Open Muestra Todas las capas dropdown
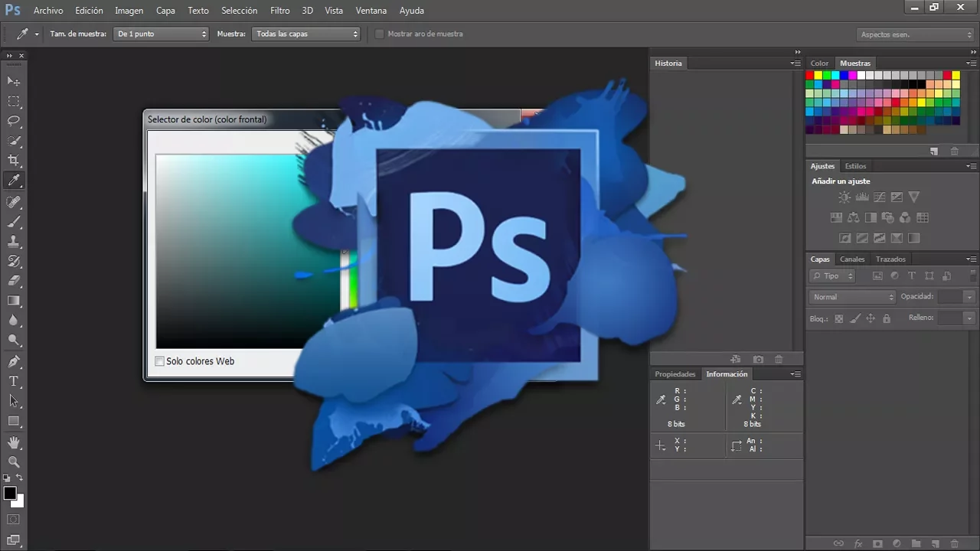980x551 pixels. tap(305, 34)
